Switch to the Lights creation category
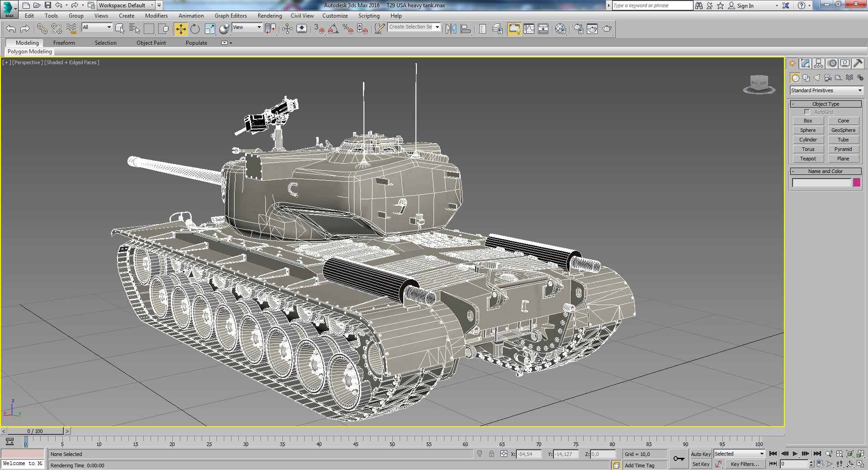This screenshot has width=868, height=470. coord(817,77)
